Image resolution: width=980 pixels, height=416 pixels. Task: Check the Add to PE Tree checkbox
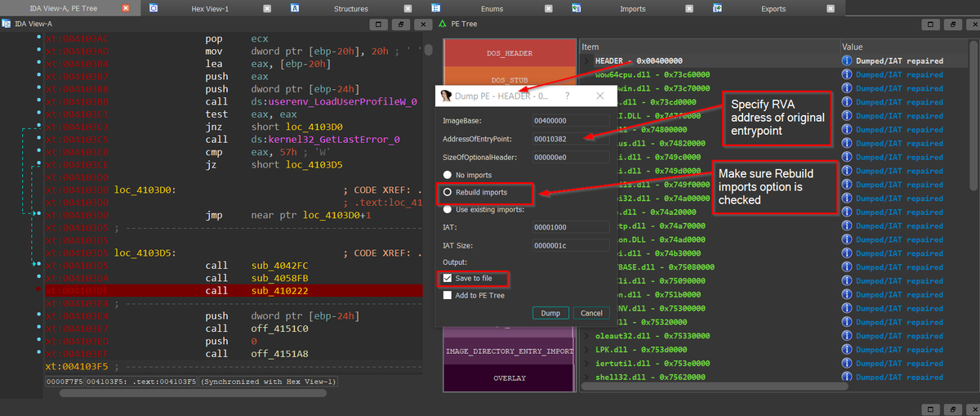click(447, 296)
